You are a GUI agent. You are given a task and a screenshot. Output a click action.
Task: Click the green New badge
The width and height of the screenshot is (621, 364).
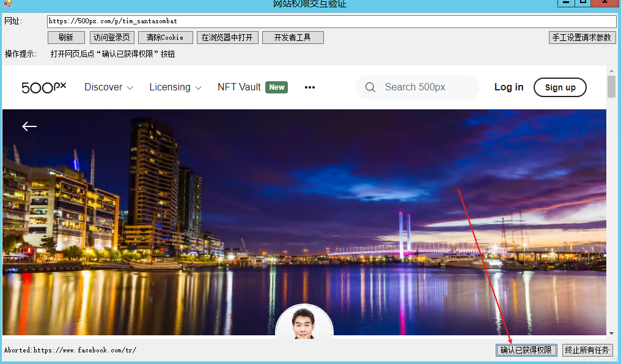(277, 87)
